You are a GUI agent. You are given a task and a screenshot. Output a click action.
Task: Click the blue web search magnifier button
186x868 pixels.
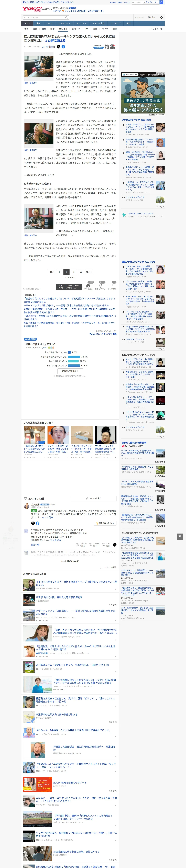161,2
